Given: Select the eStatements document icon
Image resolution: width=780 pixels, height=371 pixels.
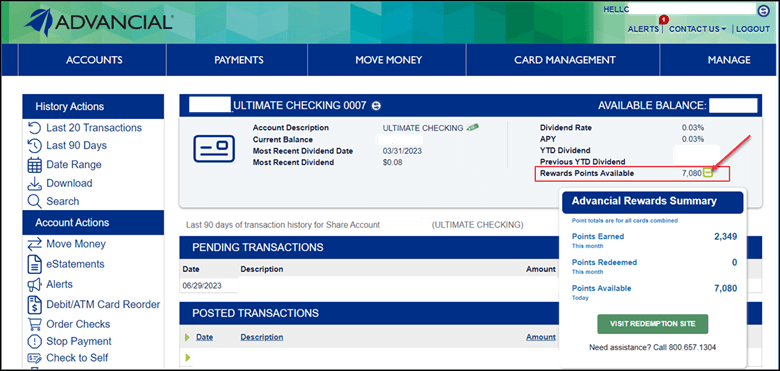Looking at the screenshot, I should click(x=34, y=264).
